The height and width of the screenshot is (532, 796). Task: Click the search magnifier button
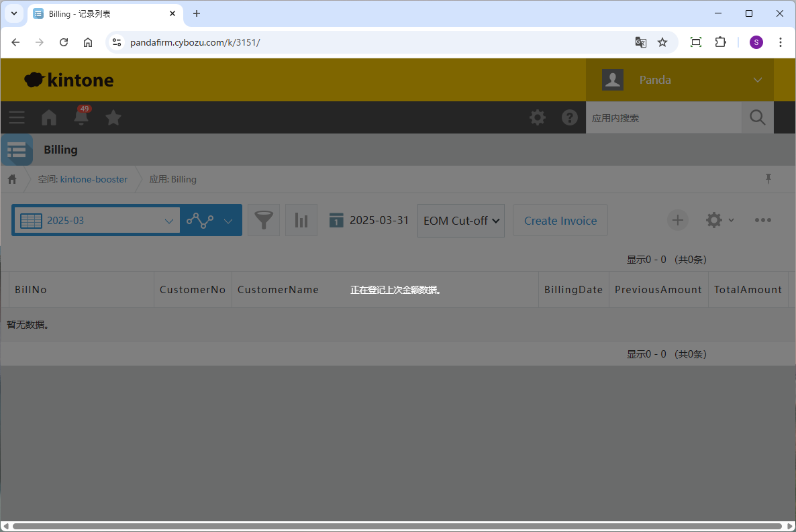[757, 117]
